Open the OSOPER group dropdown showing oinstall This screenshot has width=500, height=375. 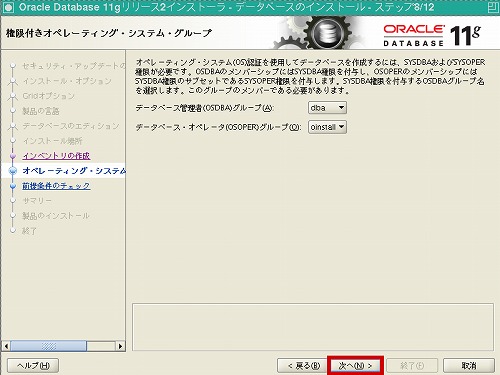click(327, 127)
